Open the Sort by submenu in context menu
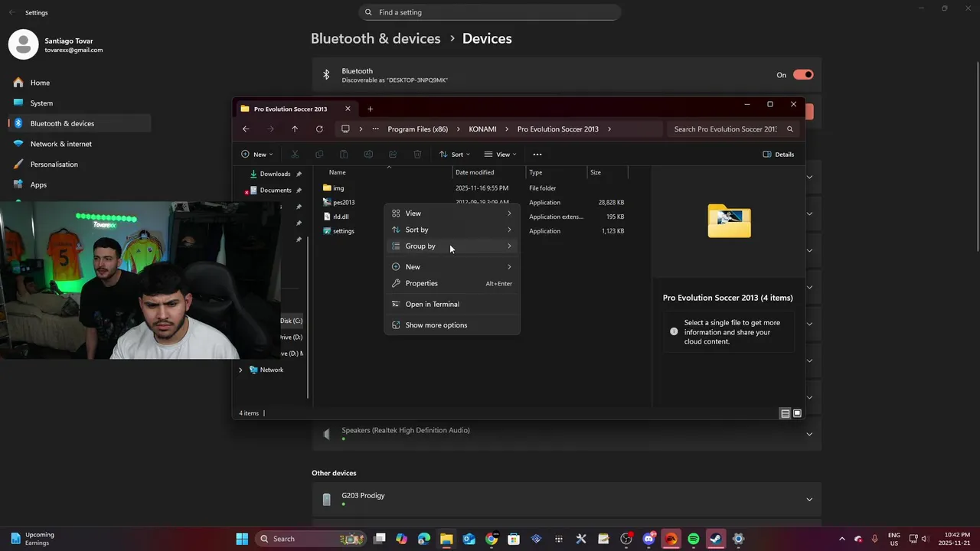 click(x=452, y=230)
